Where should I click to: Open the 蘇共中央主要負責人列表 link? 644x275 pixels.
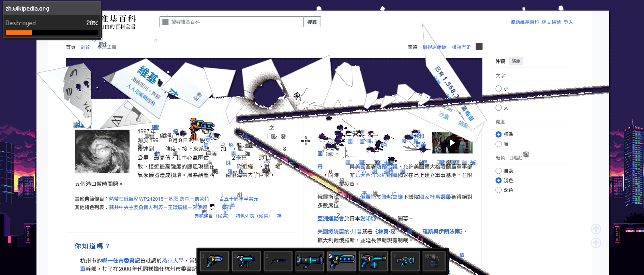pos(136,207)
